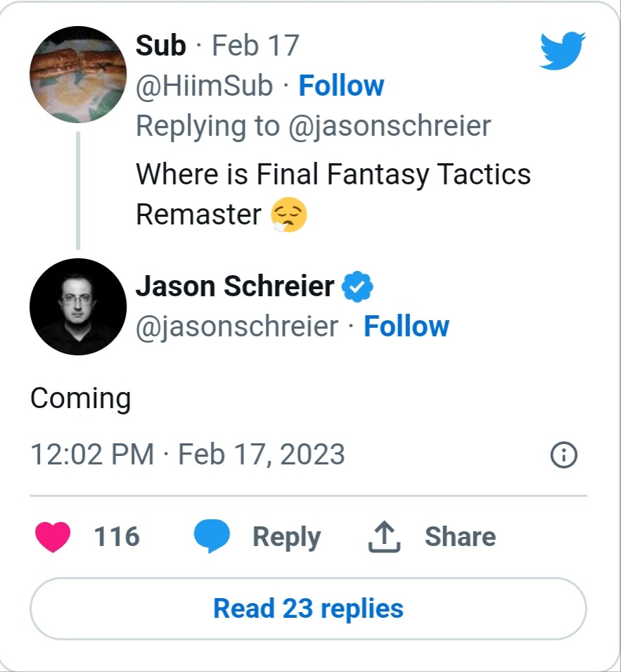Screen dimensions: 621x672
Task: Click the Jason Schreier display name
Action: [x=235, y=286]
